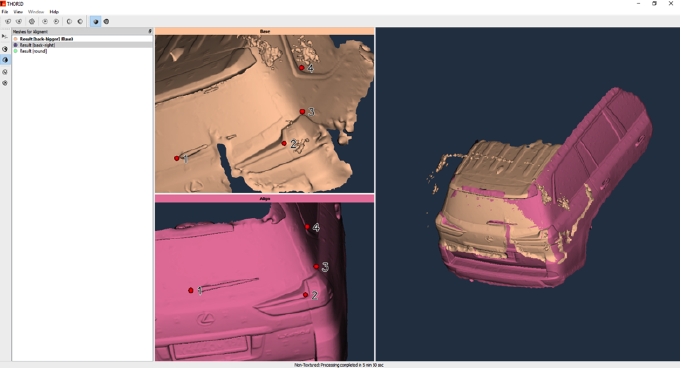
Task: Click the orange Base viewport header
Action: point(265,31)
